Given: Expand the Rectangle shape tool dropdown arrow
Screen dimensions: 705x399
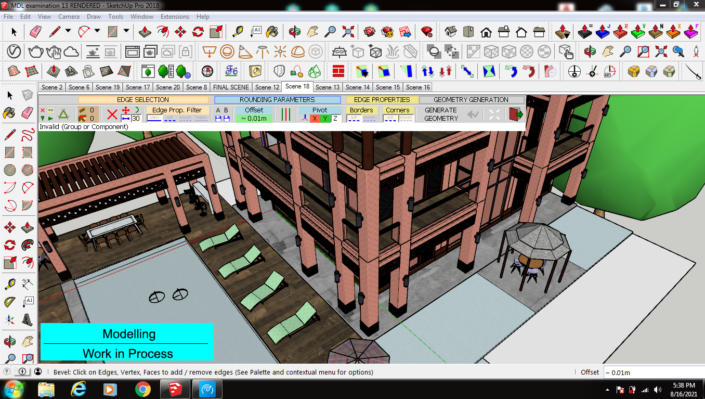Looking at the screenshot, I should 126,31.
